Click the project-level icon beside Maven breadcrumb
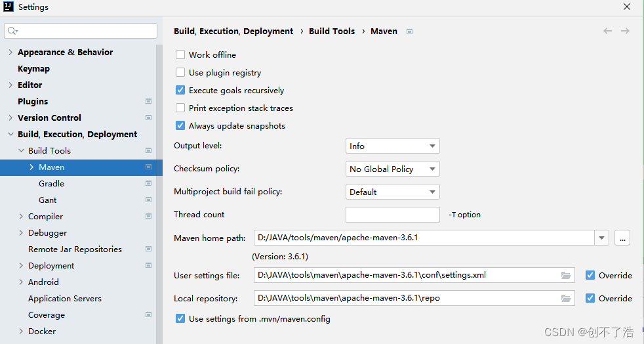Image resolution: width=644 pixels, height=344 pixels. coord(410,32)
